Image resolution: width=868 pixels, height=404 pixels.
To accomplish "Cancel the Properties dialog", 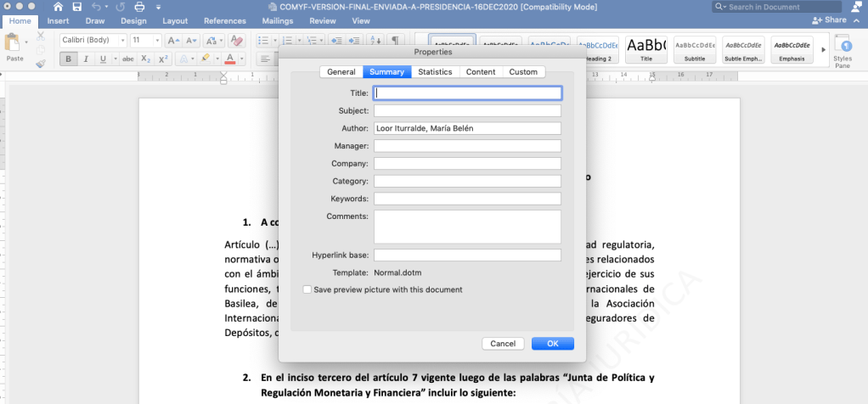I will click(503, 344).
